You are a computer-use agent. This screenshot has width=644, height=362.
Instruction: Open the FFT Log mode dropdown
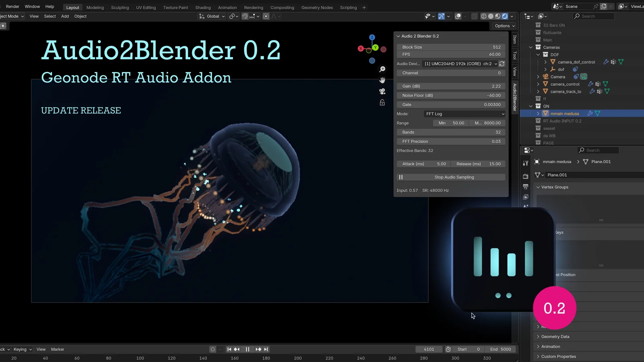(x=464, y=114)
